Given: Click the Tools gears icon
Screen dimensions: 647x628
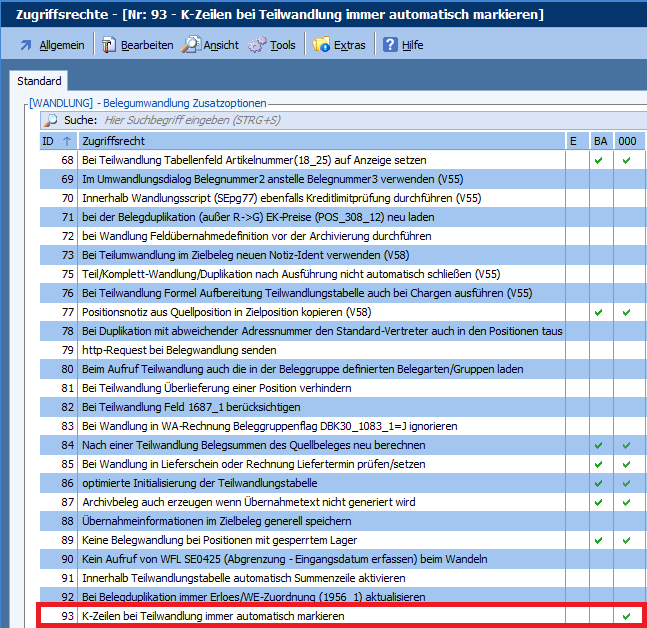Looking at the screenshot, I should click(257, 45).
